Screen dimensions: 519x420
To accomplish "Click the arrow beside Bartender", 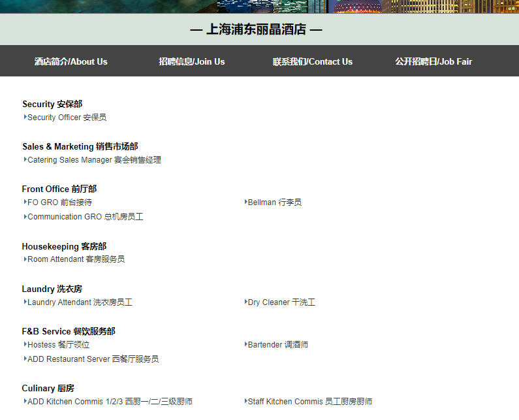I will pyautogui.click(x=246, y=344).
